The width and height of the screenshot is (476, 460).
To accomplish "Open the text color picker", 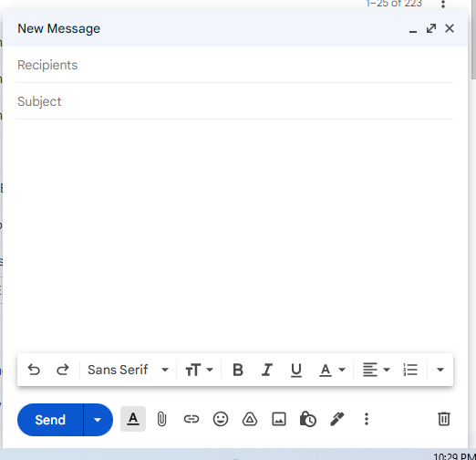I will [x=332, y=370].
